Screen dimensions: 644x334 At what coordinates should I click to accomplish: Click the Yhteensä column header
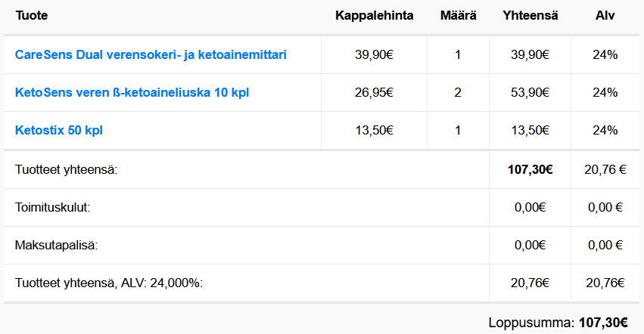[x=530, y=16]
